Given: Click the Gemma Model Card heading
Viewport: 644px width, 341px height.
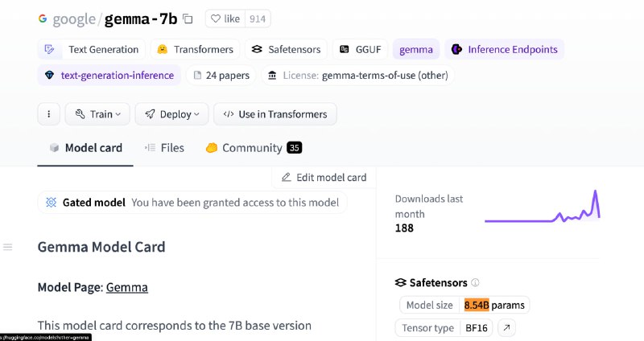Looking at the screenshot, I should (x=101, y=247).
